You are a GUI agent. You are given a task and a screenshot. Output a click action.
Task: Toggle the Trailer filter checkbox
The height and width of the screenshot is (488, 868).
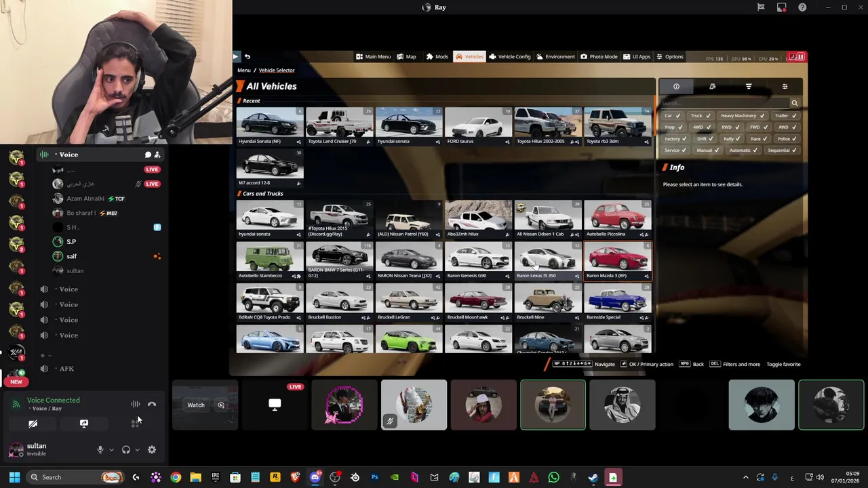click(x=786, y=116)
